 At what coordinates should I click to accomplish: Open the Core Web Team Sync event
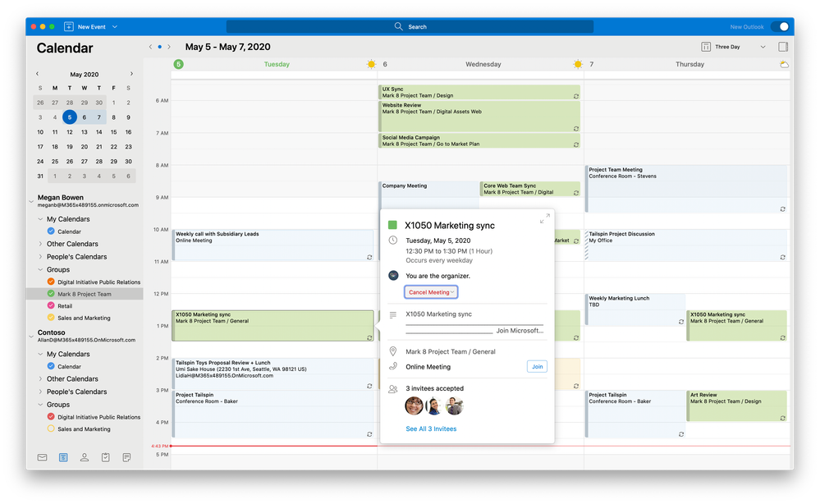pos(529,189)
